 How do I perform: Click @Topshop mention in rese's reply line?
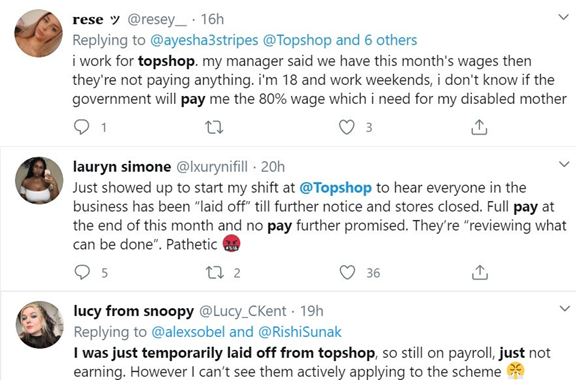pos(297,40)
